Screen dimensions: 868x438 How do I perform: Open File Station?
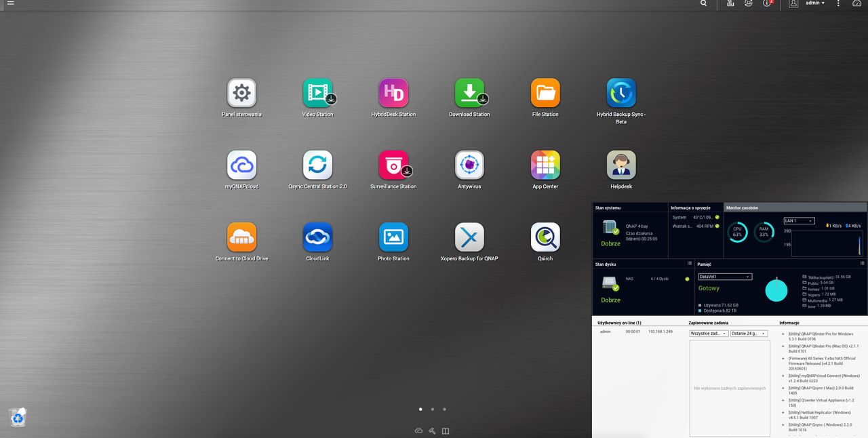(545, 93)
